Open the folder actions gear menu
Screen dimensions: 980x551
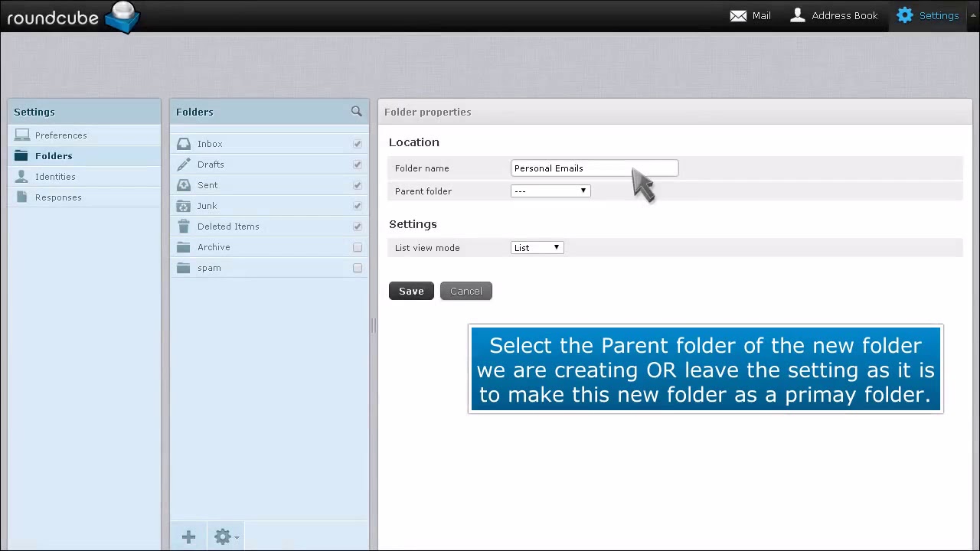coord(225,537)
